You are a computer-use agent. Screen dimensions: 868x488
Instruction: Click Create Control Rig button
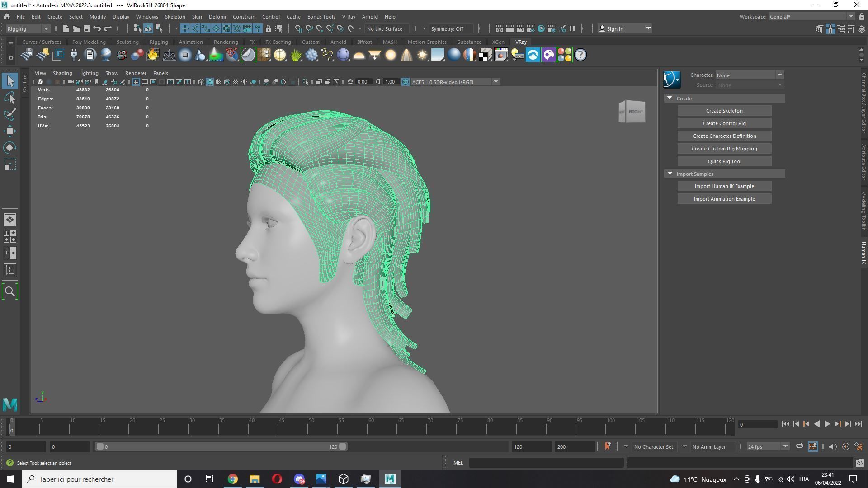point(724,123)
